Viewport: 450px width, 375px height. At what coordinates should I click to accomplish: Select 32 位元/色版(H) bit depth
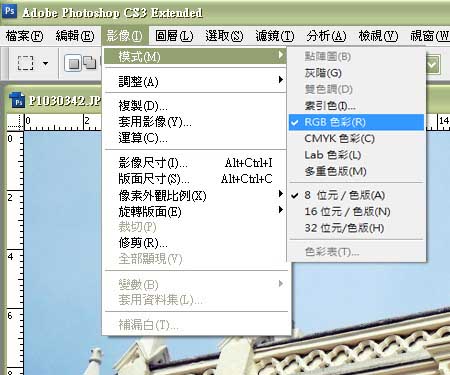(x=357, y=228)
